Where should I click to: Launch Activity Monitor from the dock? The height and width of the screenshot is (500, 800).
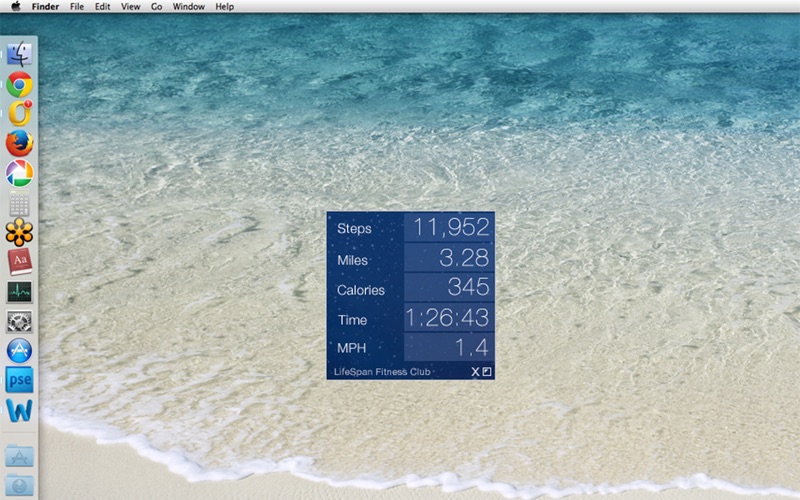coord(19,292)
